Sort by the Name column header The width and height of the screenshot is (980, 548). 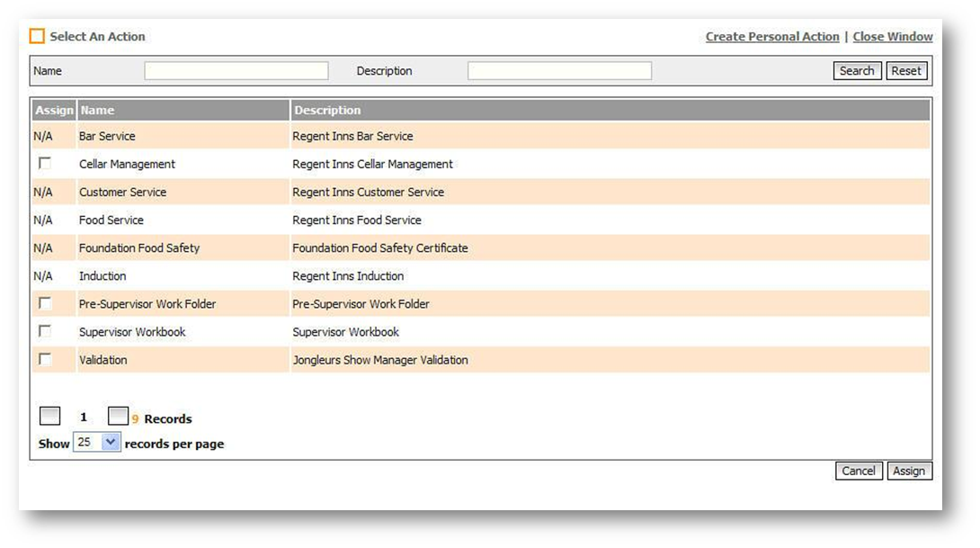98,111
